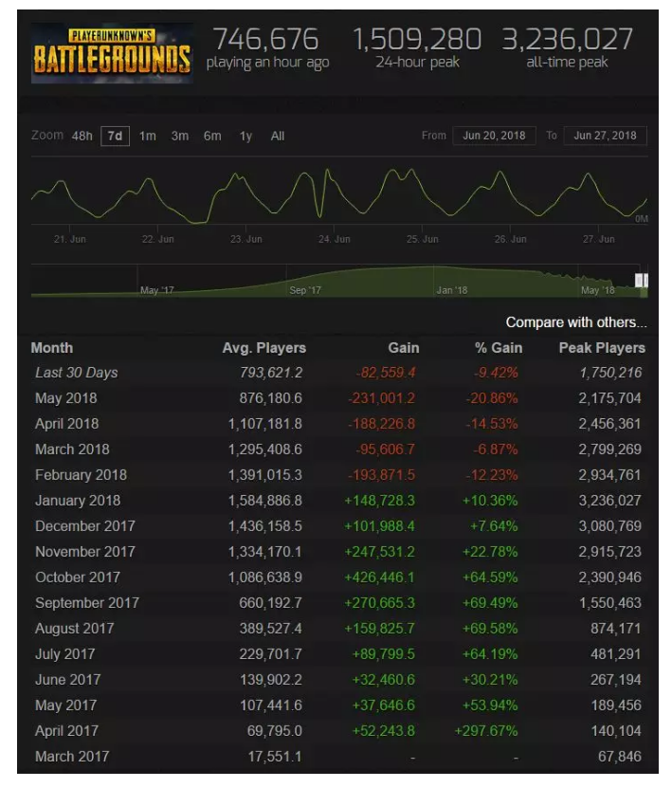Select the June 2017 row label

click(x=68, y=680)
